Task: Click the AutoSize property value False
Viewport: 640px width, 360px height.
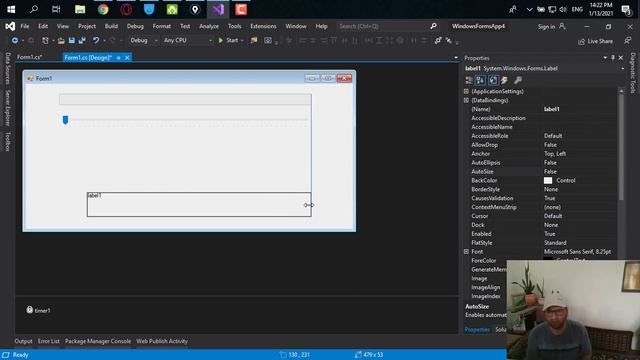Action: (x=550, y=172)
